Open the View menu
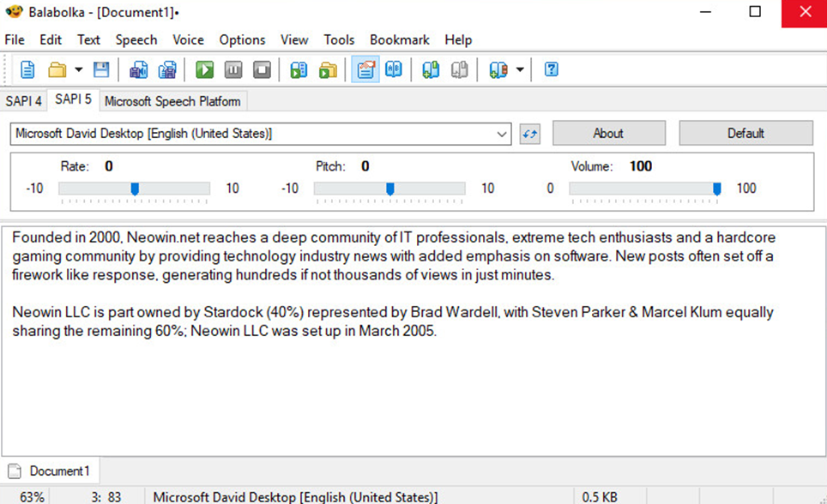This screenshot has height=504, width=827. [x=294, y=40]
